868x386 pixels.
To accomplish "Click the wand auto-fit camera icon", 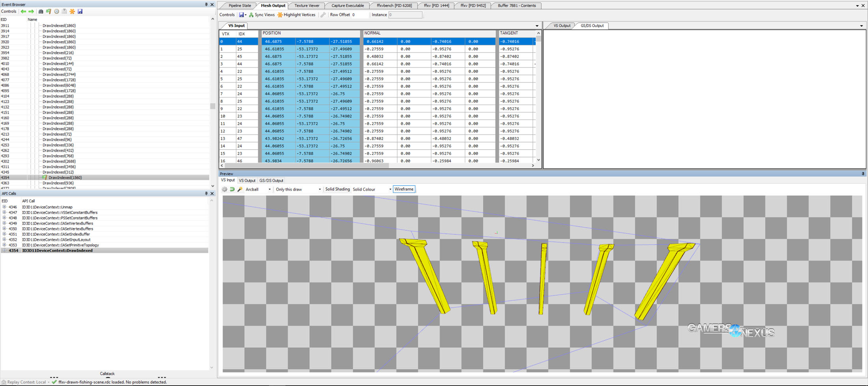I will [240, 189].
